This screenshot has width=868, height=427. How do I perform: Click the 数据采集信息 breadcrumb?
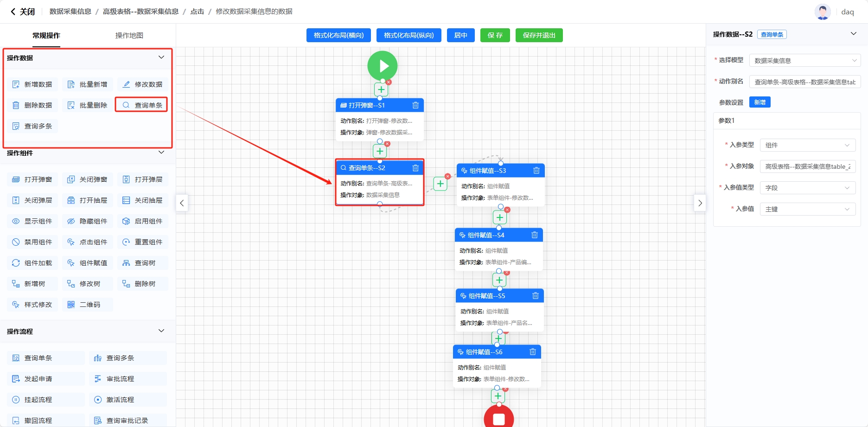(70, 12)
